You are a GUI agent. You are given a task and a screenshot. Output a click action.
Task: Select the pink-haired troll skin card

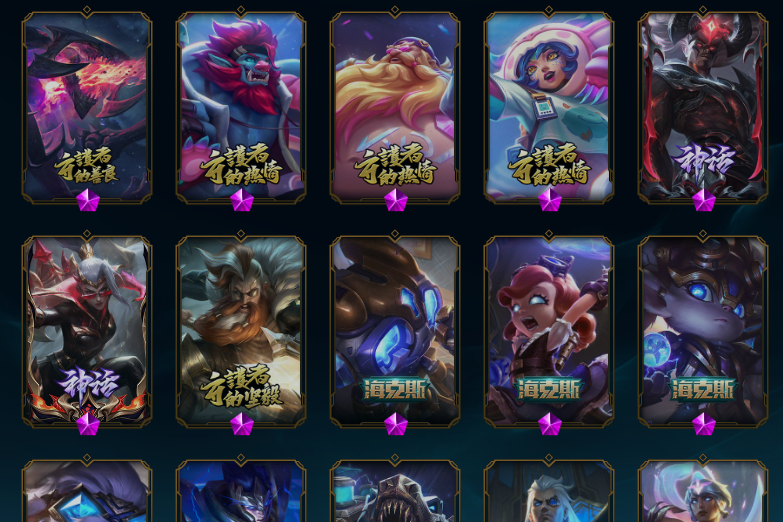click(x=241, y=108)
